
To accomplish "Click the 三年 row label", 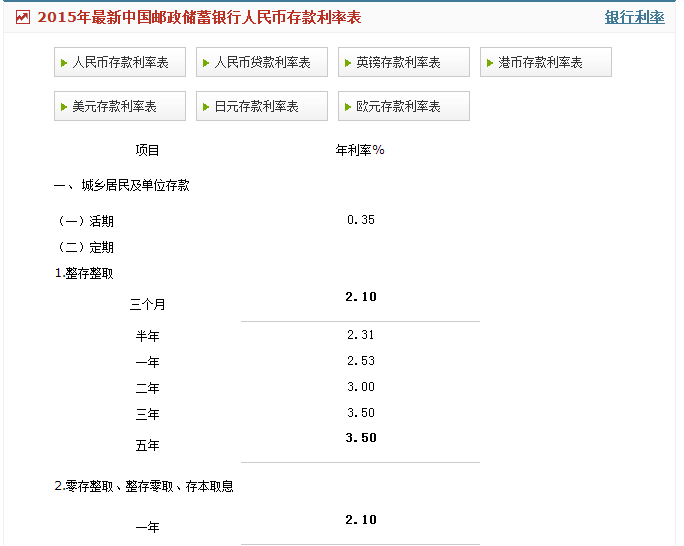I will (147, 414).
